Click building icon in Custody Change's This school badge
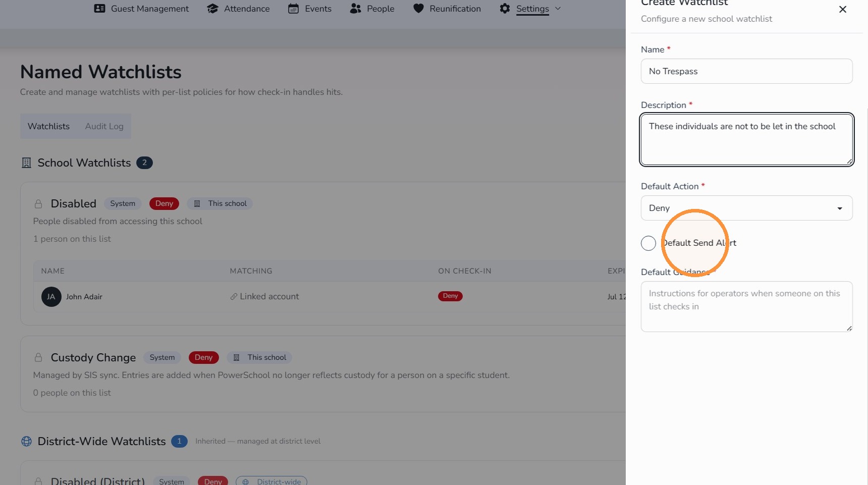This screenshot has height=485, width=868. pyautogui.click(x=237, y=358)
